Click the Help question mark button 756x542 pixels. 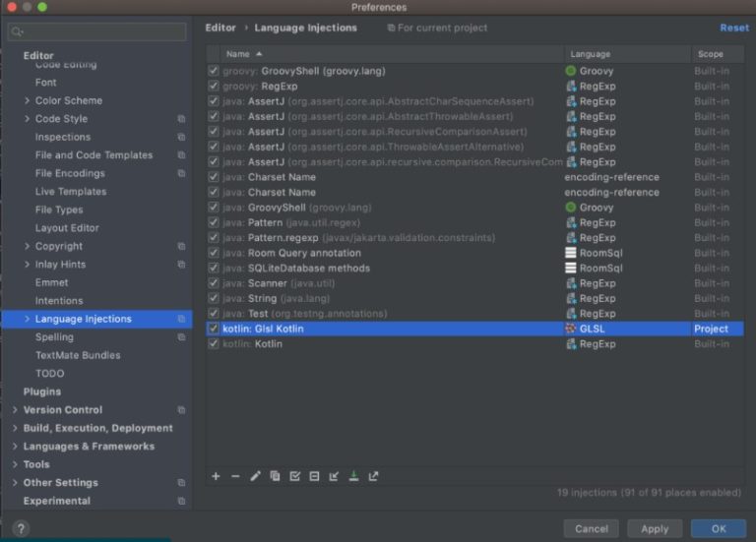(21, 528)
